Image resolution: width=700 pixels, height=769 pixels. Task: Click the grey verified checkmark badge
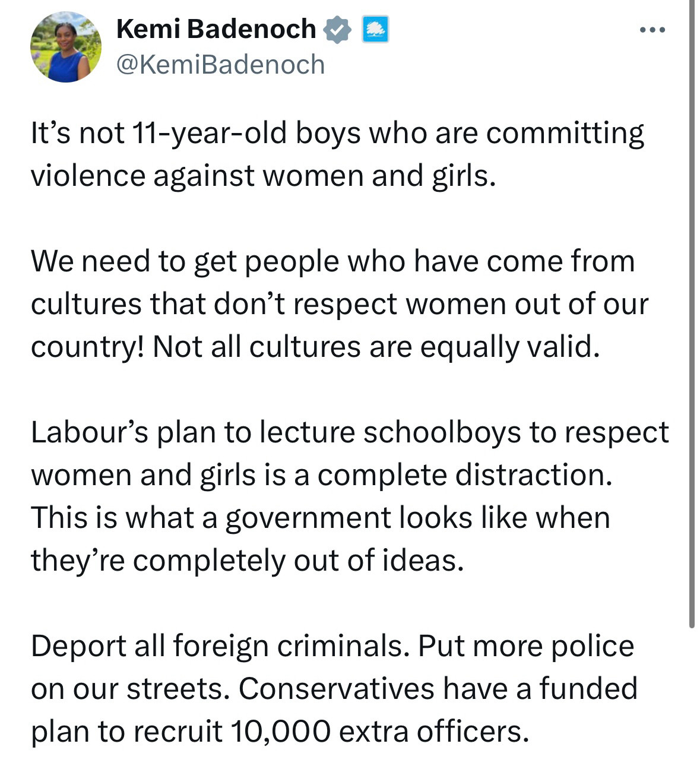pos(337,30)
